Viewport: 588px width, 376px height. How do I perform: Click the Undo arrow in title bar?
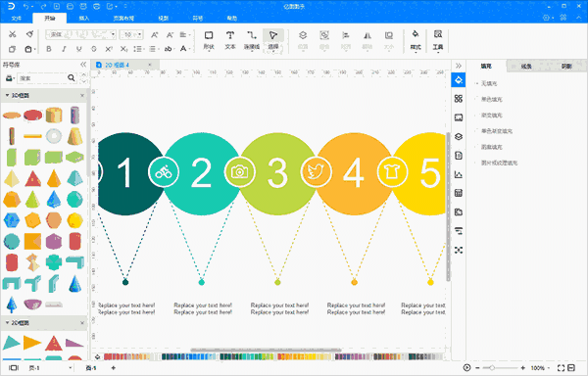[25, 7]
